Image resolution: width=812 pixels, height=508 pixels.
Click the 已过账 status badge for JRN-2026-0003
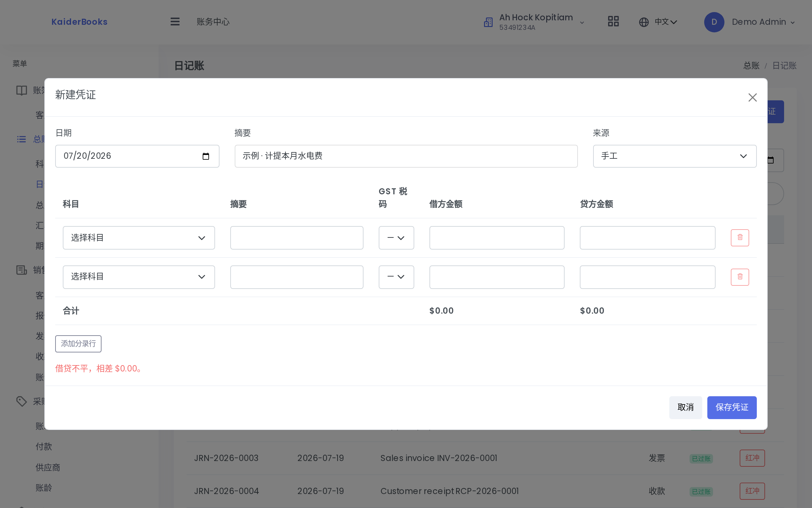click(701, 458)
